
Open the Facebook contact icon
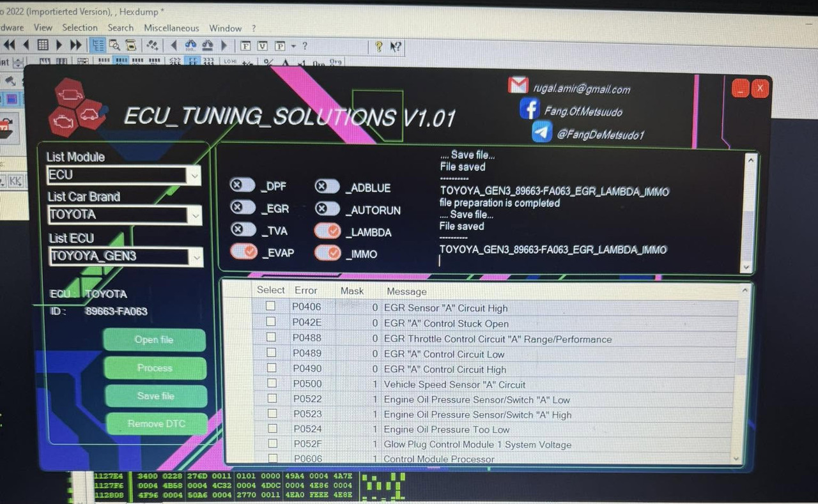[529, 109]
